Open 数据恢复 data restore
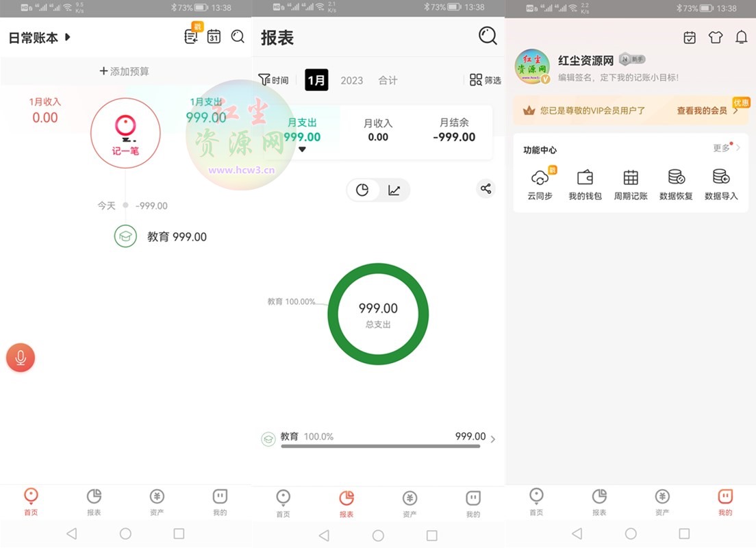Image resolution: width=756 pixels, height=548 pixels. [676, 184]
